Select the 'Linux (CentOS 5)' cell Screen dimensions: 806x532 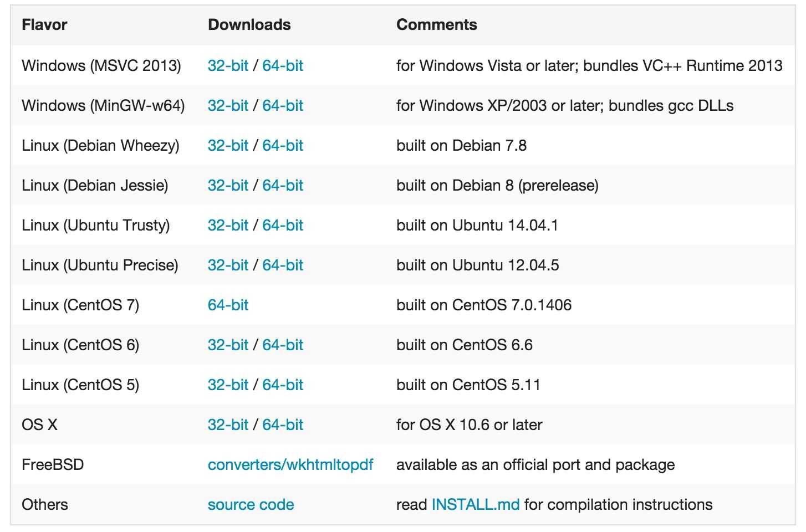80,385
